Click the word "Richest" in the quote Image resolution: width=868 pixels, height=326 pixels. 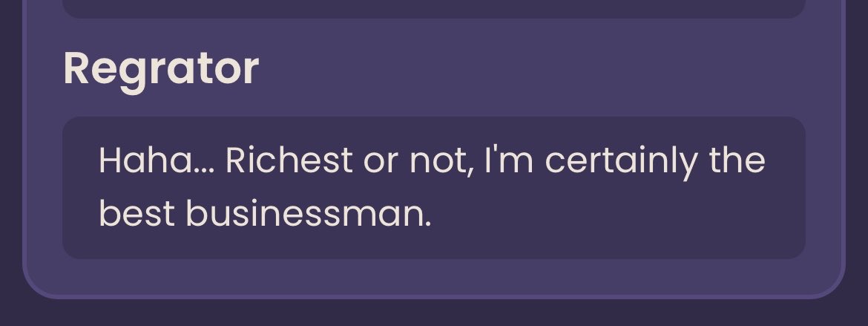[289, 160]
